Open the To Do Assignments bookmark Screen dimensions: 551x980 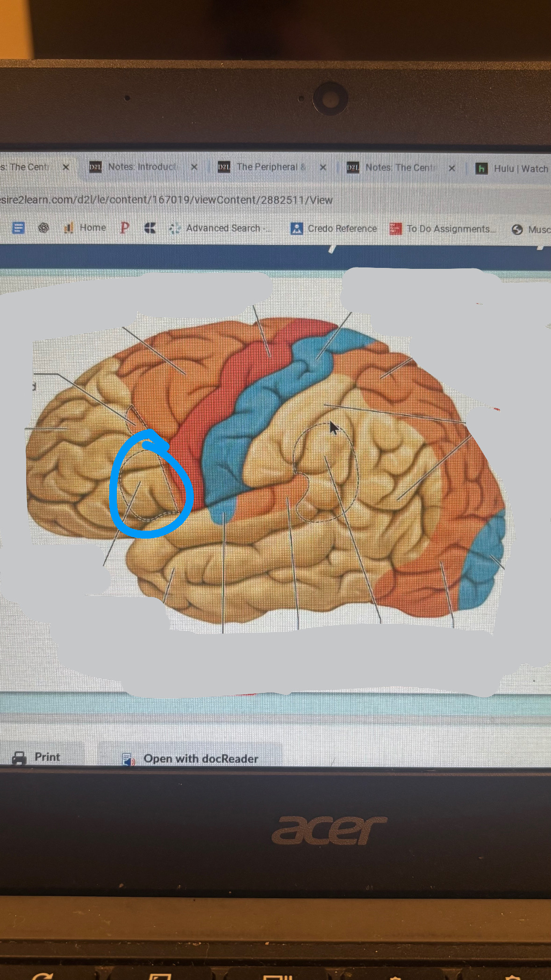[x=442, y=229]
